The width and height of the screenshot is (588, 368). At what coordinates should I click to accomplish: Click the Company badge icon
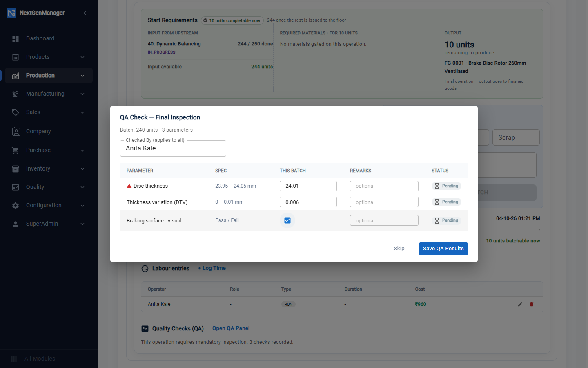16,131
